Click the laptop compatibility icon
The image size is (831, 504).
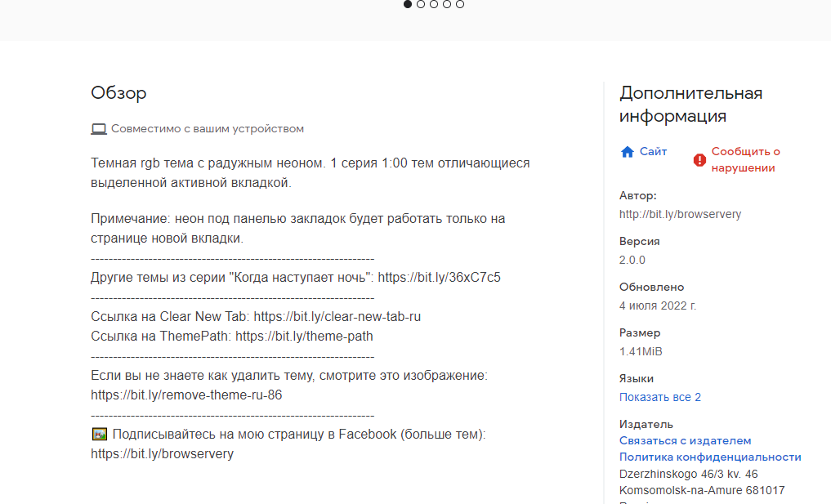click(x=99, y=129)
